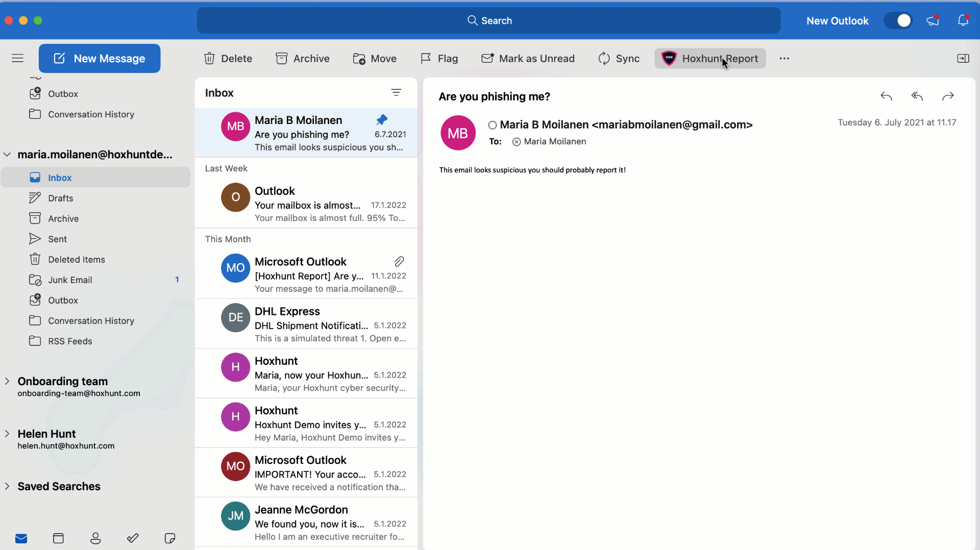The height and width of the screenshot is (550, 980).
Task: Select the [Hoxhunt Report] Microsoft Outlook email
Action: pos(306,274)
